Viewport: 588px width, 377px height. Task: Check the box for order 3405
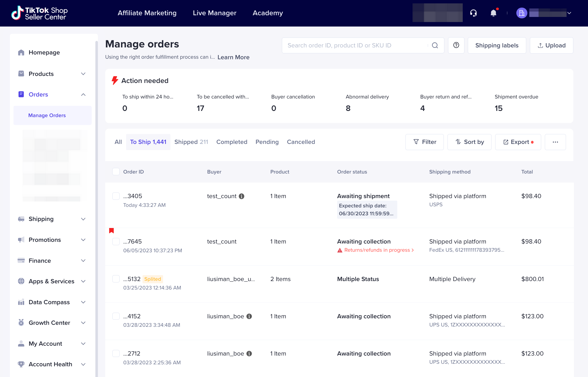(x=116, y=196)
